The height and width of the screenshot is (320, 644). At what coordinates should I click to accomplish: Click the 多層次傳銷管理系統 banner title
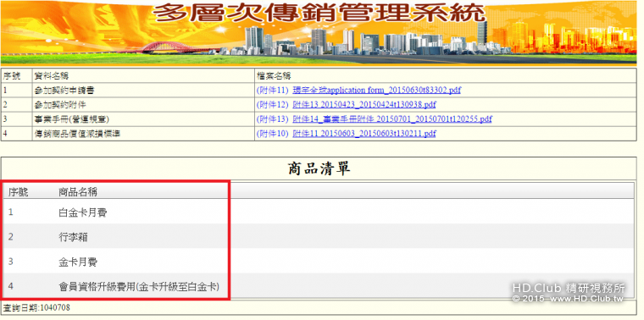click(319, 14)
